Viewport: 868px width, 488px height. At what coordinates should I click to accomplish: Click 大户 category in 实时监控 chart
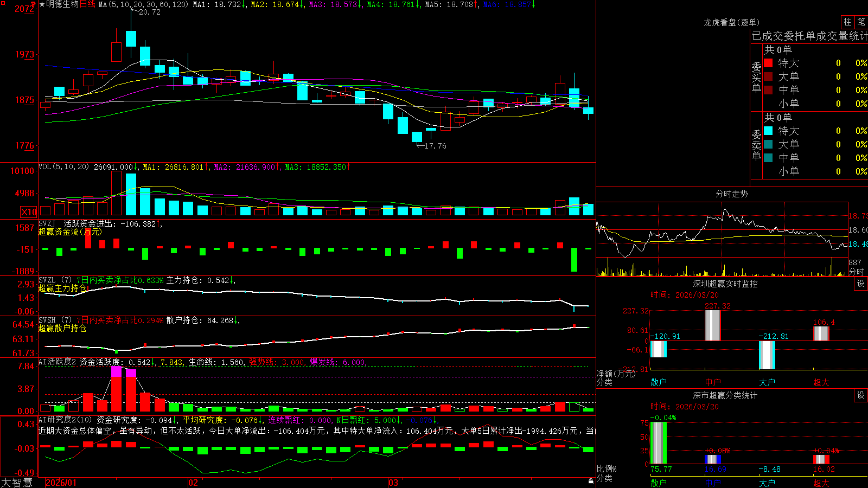pyautogui.click(x=767, y=382)
